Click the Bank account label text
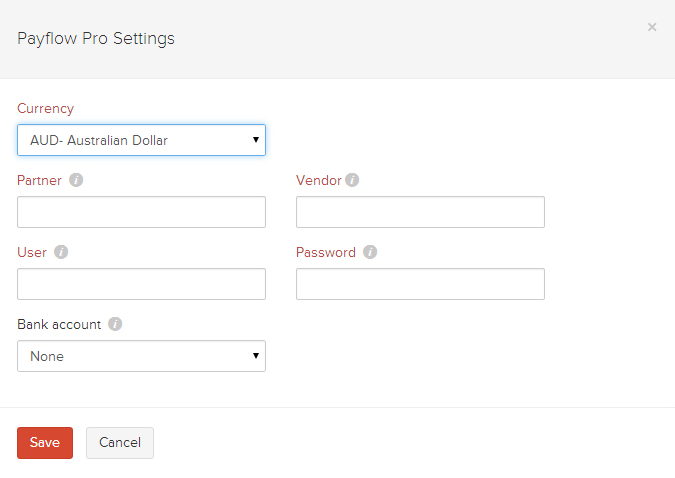This screenshot has width=675, height=478. pos(59,325)
